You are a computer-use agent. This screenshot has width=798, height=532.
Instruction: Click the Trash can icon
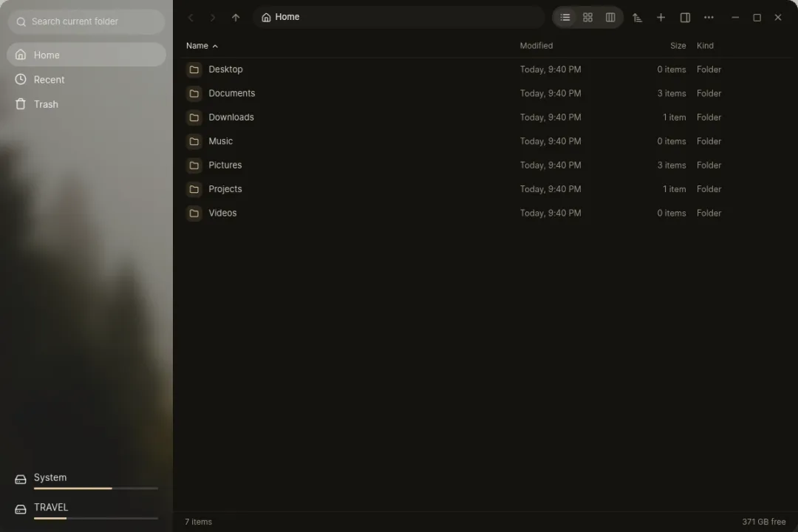pyautogui.click(x=21, y=104)
